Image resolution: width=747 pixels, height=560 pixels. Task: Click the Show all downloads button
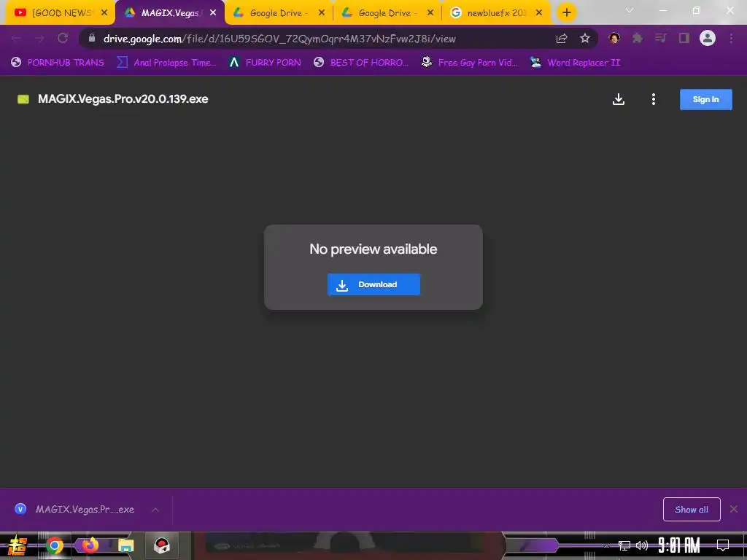click(x=692, y=510)
